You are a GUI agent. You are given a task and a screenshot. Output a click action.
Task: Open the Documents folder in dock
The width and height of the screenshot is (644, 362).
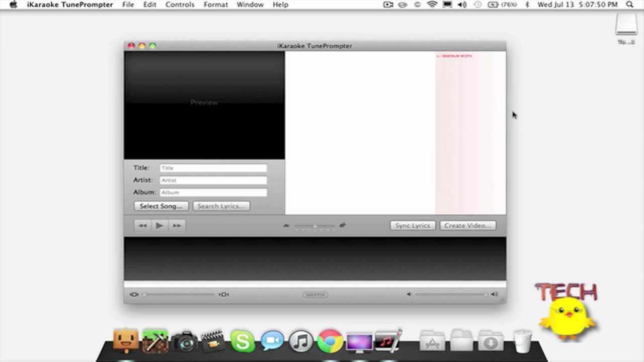click(461, 341)
